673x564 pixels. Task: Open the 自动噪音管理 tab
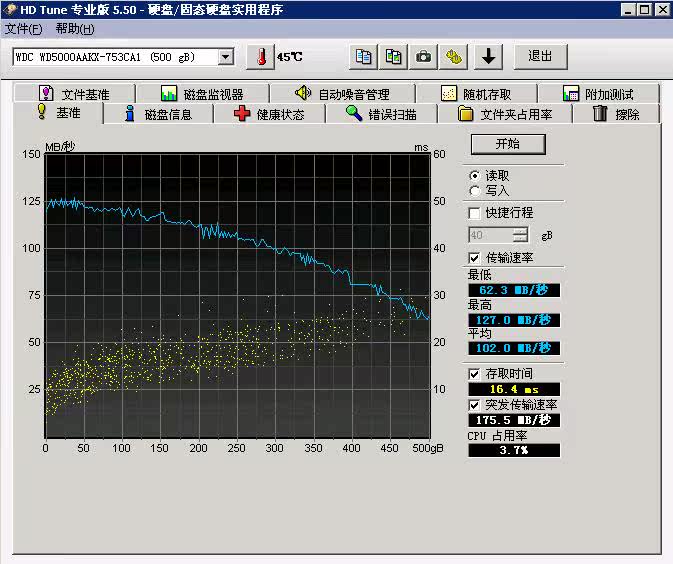tap(343, 94)
